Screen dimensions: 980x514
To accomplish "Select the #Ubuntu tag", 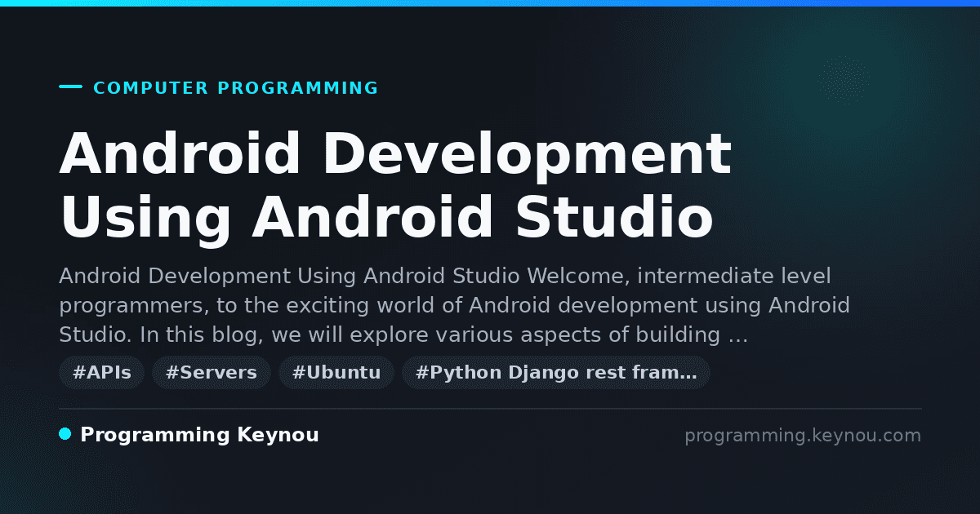I will [x=336, y=373].
